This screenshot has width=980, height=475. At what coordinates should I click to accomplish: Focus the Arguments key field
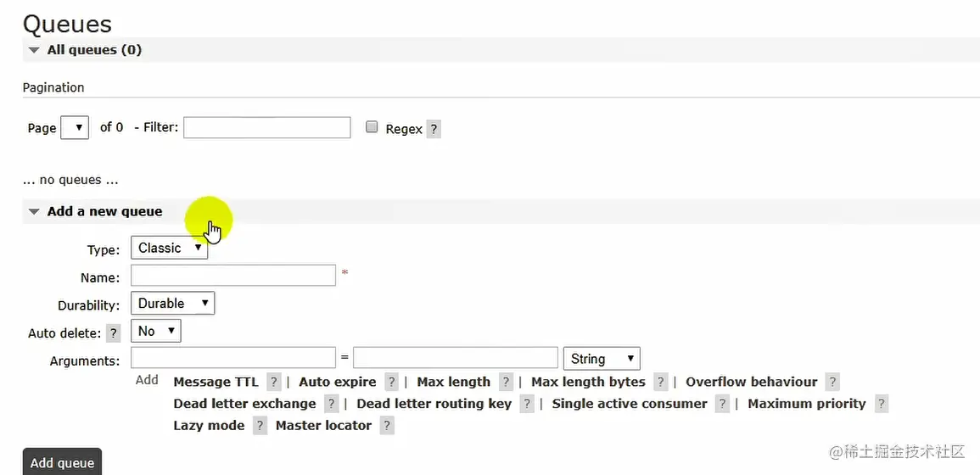tap(233, 358)
